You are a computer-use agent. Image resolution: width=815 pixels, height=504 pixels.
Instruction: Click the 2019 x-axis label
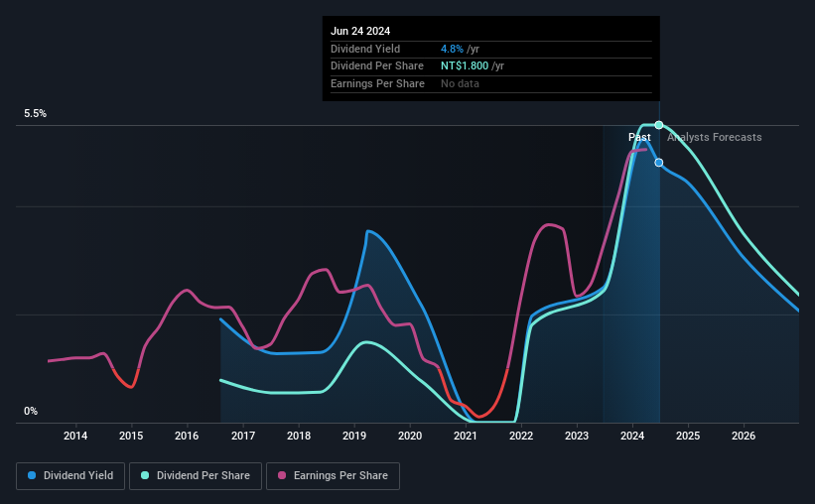point(354,436)
